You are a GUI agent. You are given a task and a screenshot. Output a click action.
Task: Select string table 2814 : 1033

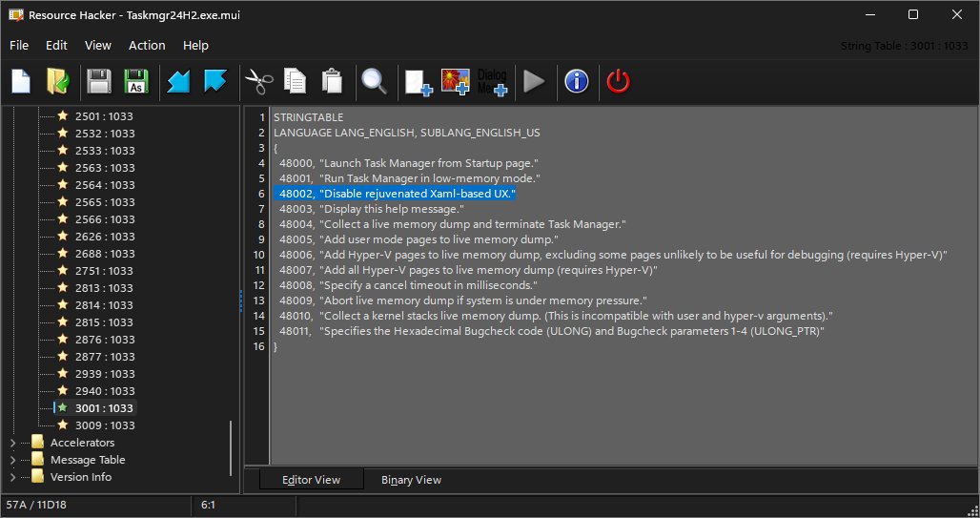[104, 305]
